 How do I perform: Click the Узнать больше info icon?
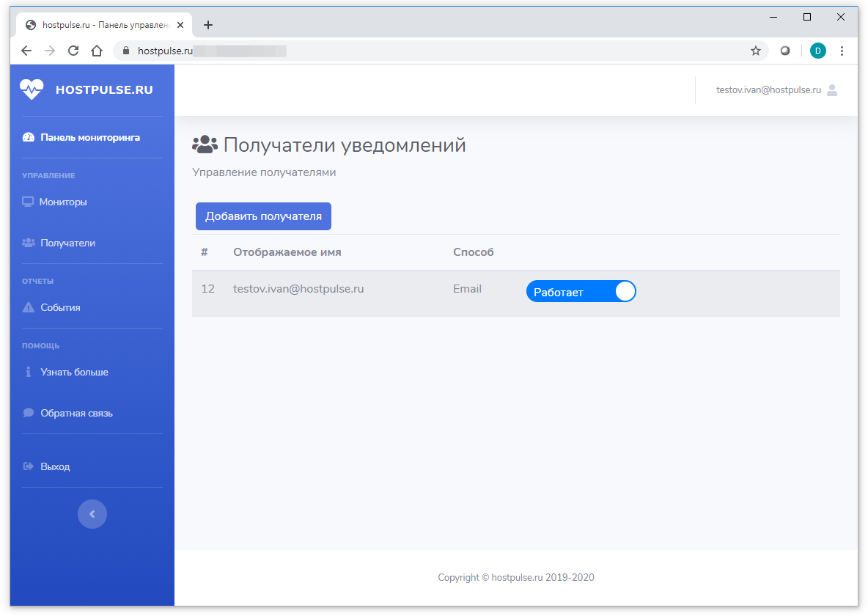[x=29, y=372]
